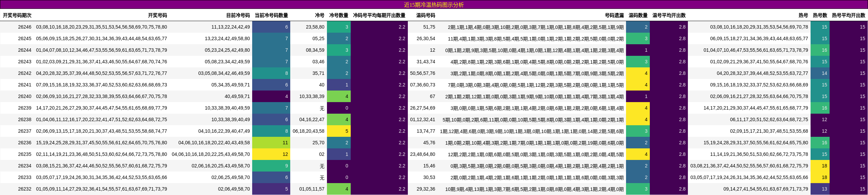Select period number 26236

click(x=24, y=143)
